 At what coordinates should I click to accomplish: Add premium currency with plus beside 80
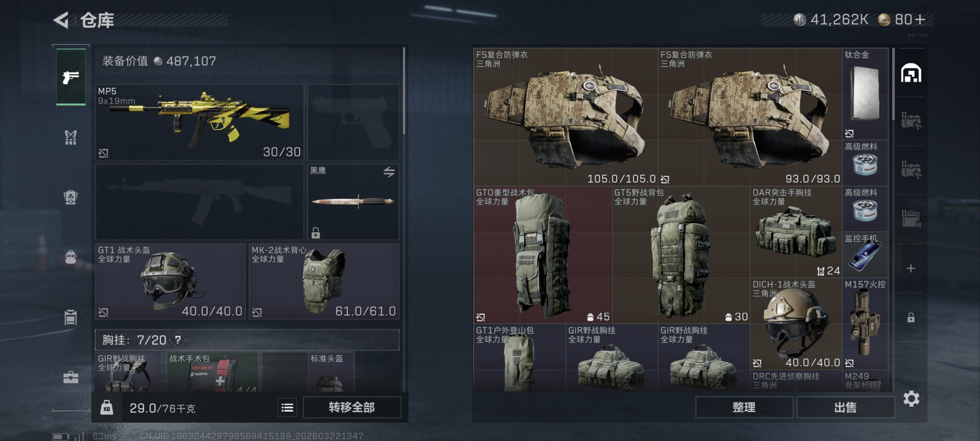(x=921, y=19)
